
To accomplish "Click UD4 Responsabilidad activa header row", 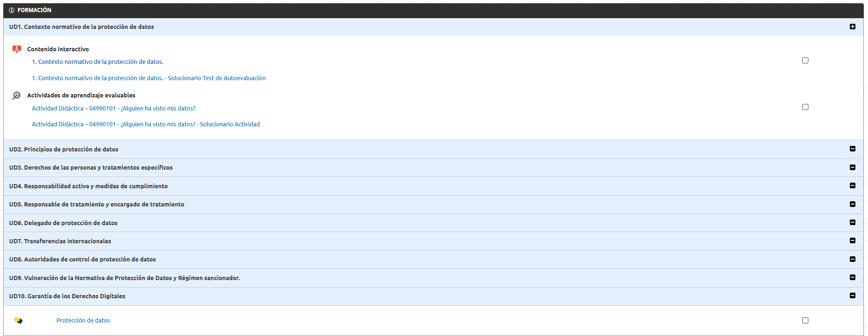I will click(89, 186).
